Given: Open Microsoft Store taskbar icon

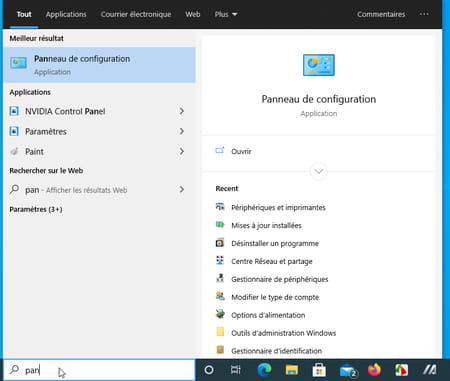Looking at the screenshot, I should click(x=319, y=370).
